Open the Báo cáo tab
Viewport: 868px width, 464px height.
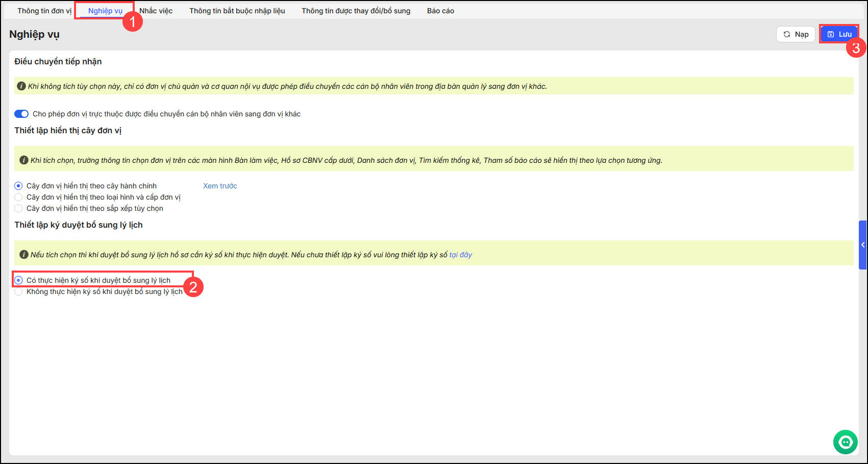(440, 11)
